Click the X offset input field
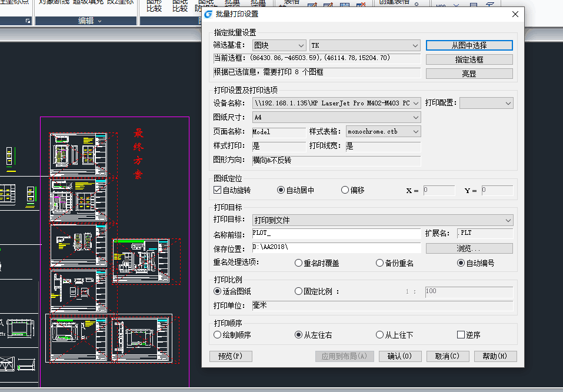Image resolution: width=563 pixels, height=392 pixels. click(x=439, y=190)
